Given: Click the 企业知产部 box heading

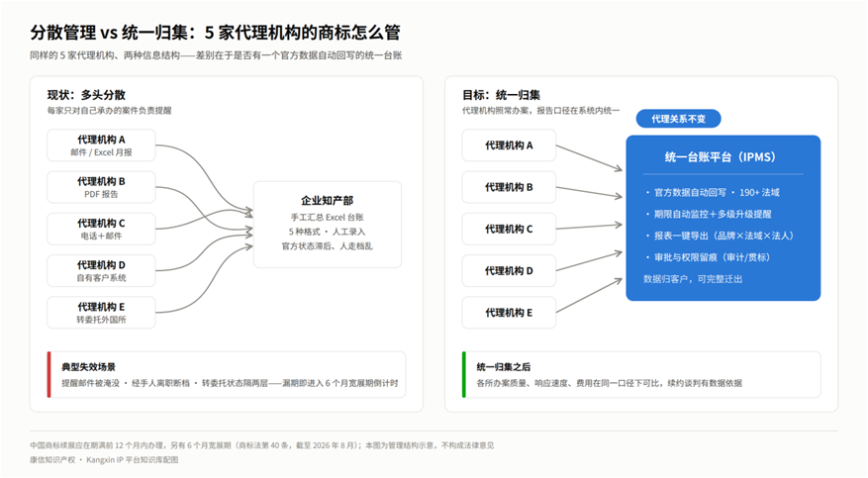Looking at the screenshot, I should click(x=328, y=200).
